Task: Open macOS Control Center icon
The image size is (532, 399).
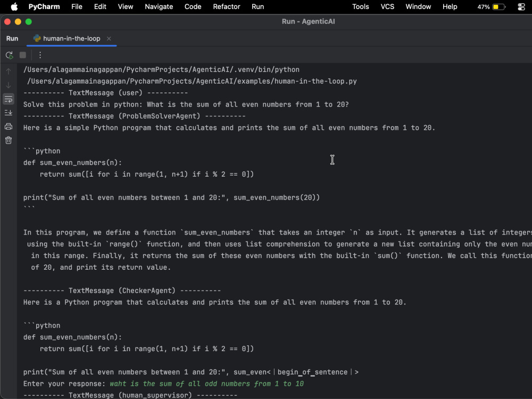Action: pyautogui.click(x=521, y=7)
